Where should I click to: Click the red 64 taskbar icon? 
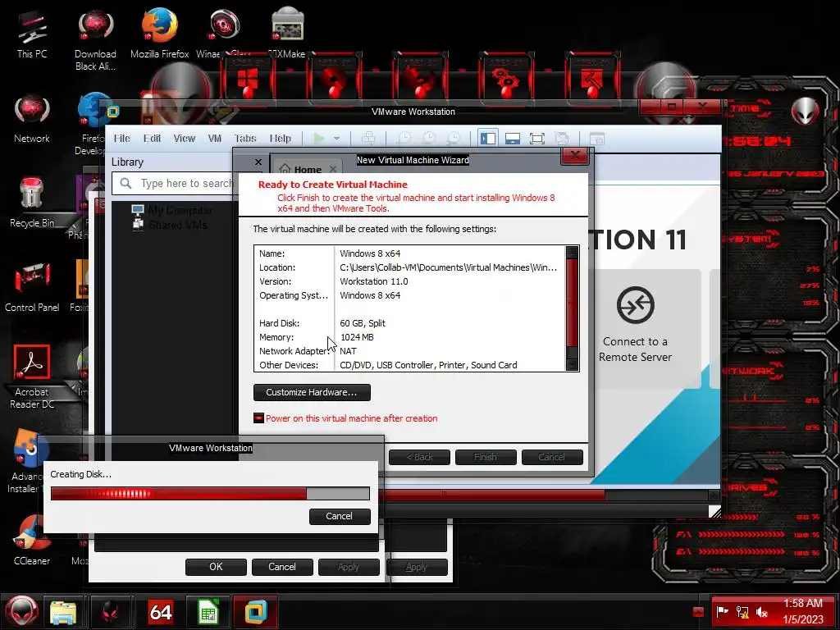coord(160,612)
